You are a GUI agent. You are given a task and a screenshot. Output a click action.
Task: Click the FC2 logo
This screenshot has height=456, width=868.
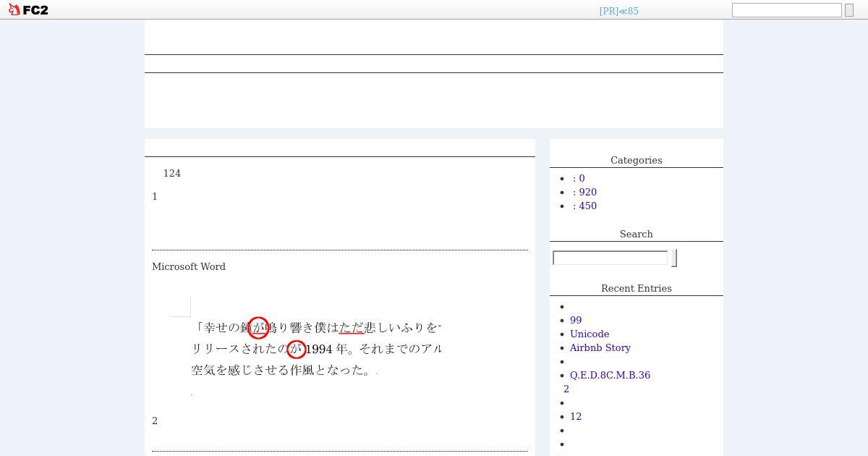click(28, 10)
